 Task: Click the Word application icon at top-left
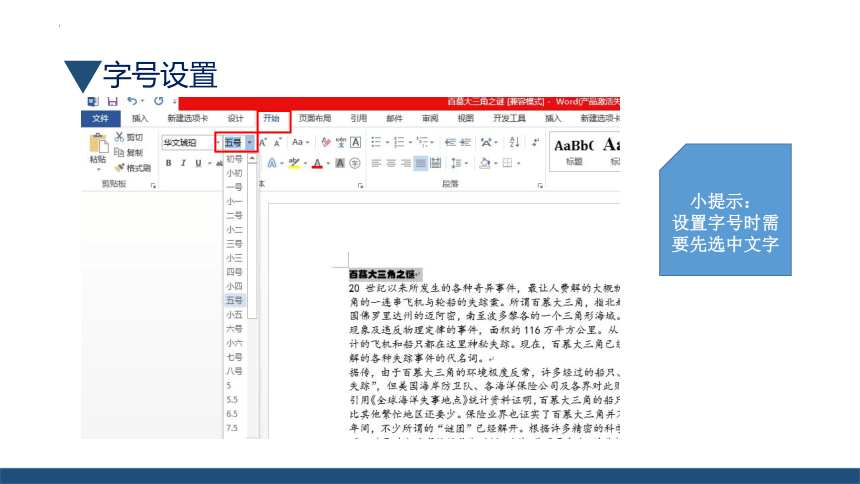coord(93,102)
